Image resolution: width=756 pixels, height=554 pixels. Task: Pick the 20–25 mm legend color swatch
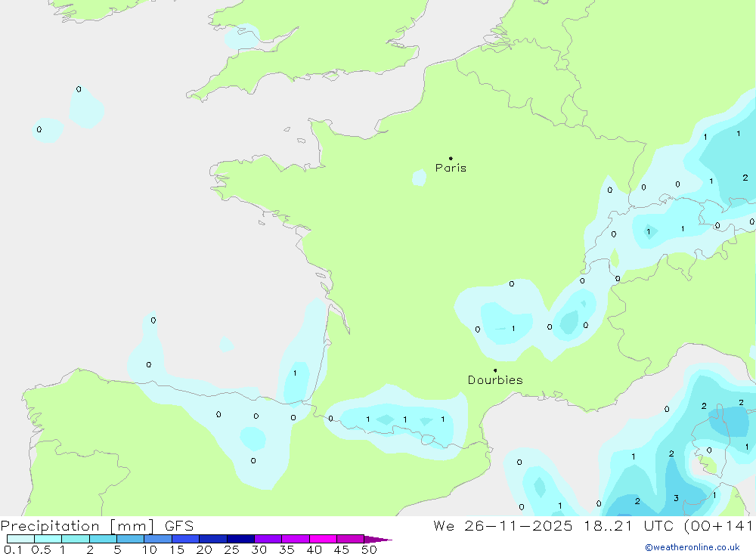coord(213,539)
